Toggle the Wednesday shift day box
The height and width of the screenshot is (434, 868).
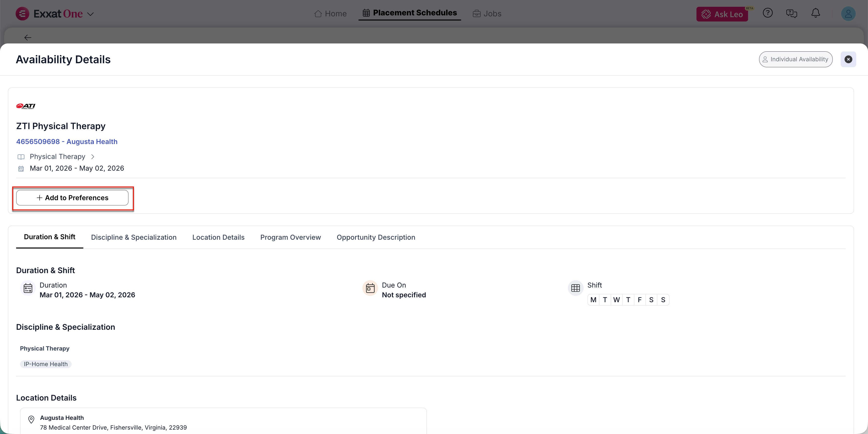point(616,300)
